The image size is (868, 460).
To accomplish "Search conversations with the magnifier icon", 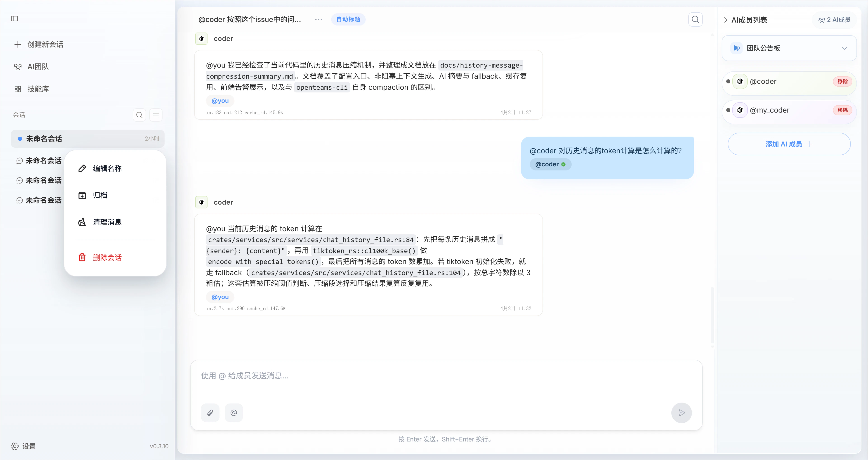I will click(x=139, y=115).
